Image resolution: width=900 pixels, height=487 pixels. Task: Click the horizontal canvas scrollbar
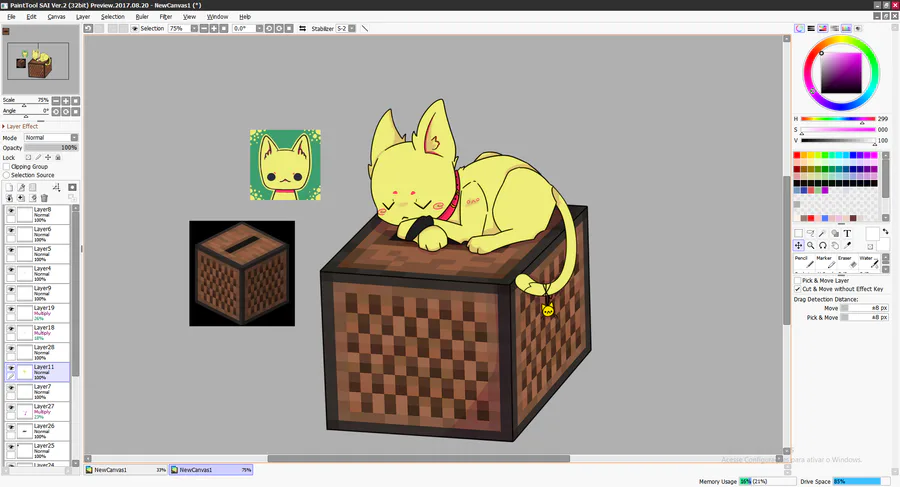[418, 459]
